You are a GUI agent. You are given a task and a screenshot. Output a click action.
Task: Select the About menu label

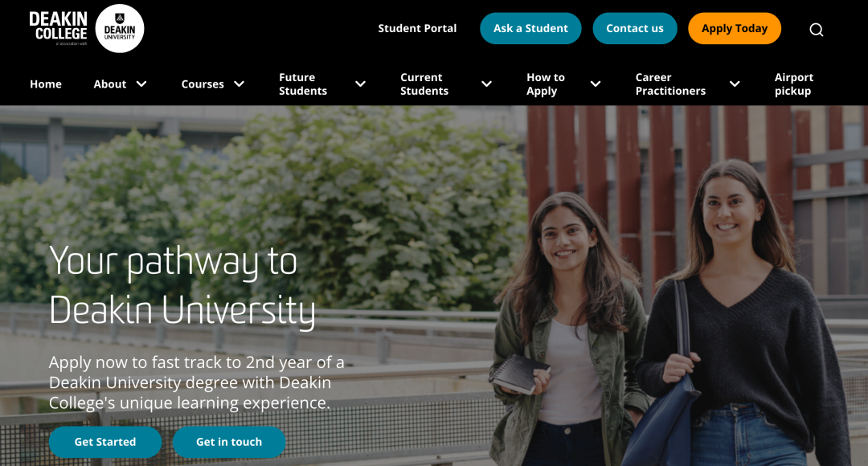click(x=109, y=84)
